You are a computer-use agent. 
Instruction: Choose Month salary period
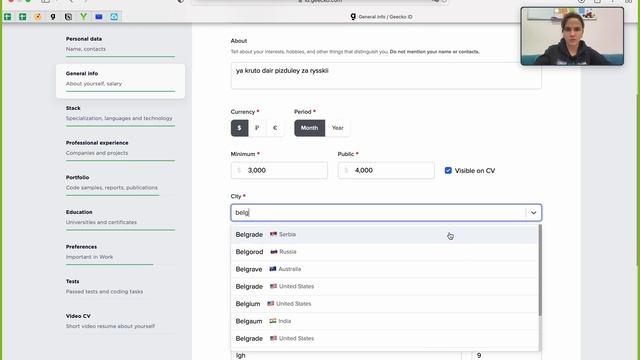(x=309, y=128)
